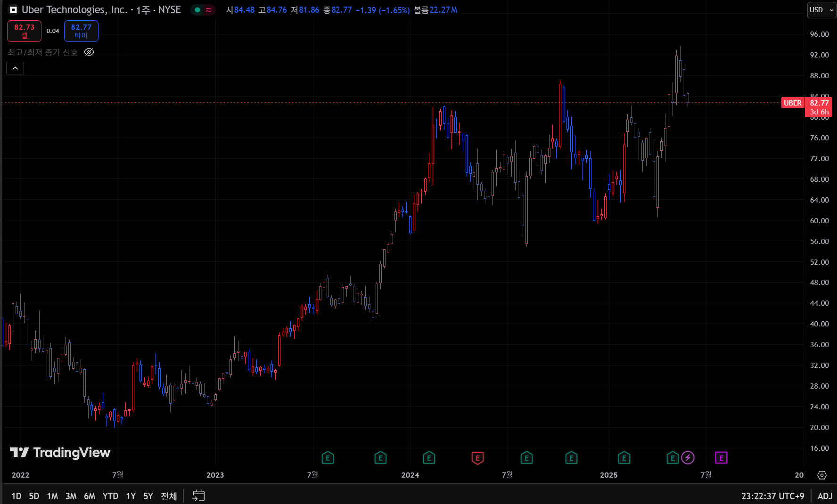Screen dimensions: 837x504
Task: Click the blue 82.77 buy button
Action: point(81,31)
